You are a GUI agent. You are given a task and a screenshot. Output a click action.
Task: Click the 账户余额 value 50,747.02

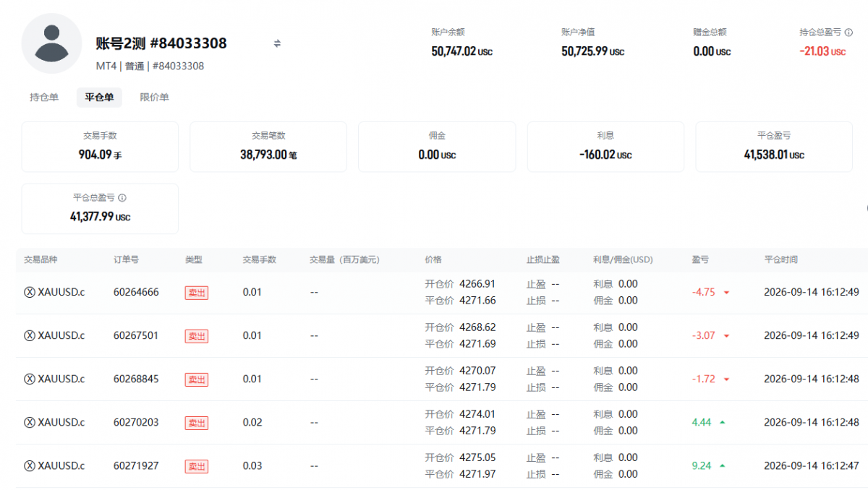point(461,51)
